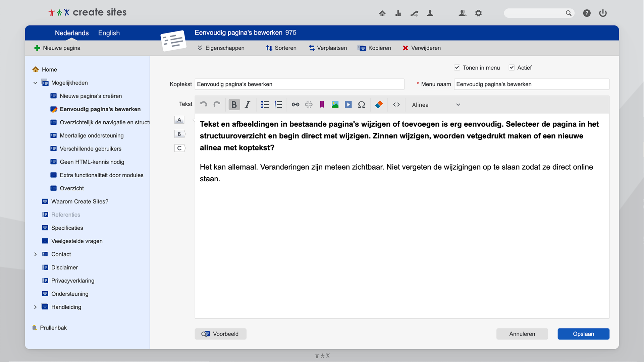Image resolution: width=644 pixels, height=362 pixels.
Task: Open Alinea paragraph style dropdown
Action: [436, 105]
